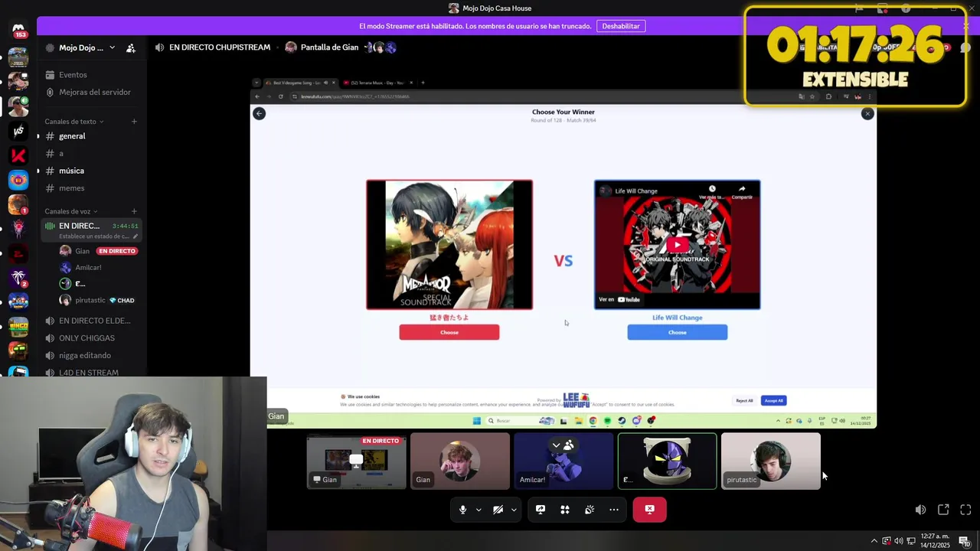Open the Bingo server icon

(x=18, y=327)
